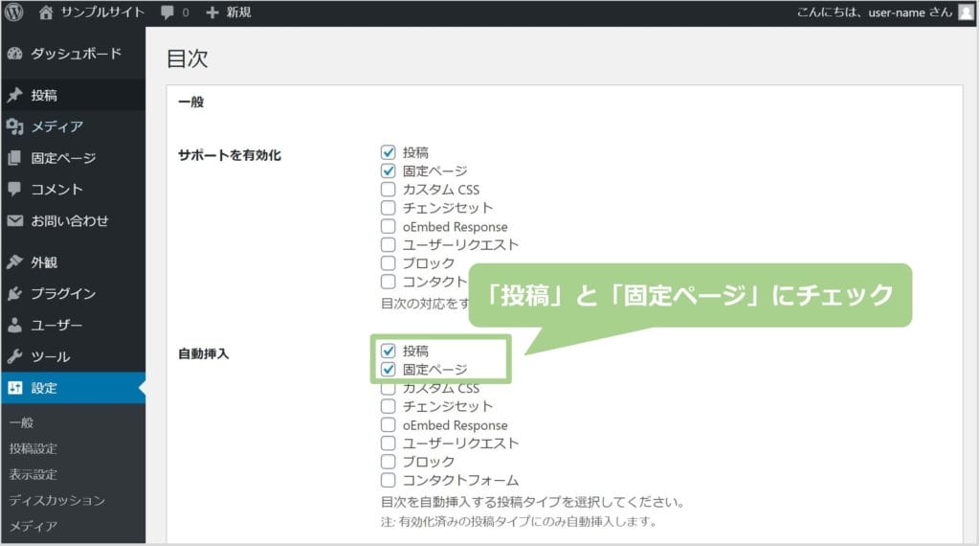Click the メディア sidebar icon
Image resolution: width=980 pixels, height=546 pixels.
point(14,126)
